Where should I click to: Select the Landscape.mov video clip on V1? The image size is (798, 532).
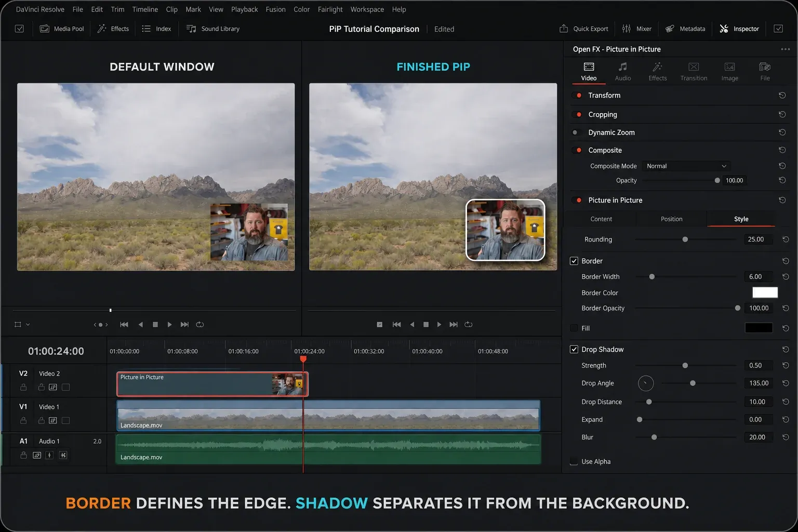pos(328,416)
